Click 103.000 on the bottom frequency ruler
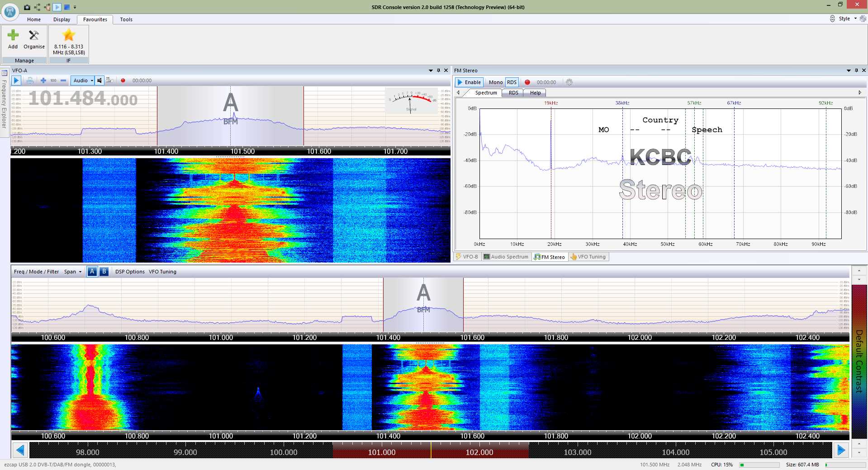The width and height of the screenshot is (868, 470). (577, 452)
